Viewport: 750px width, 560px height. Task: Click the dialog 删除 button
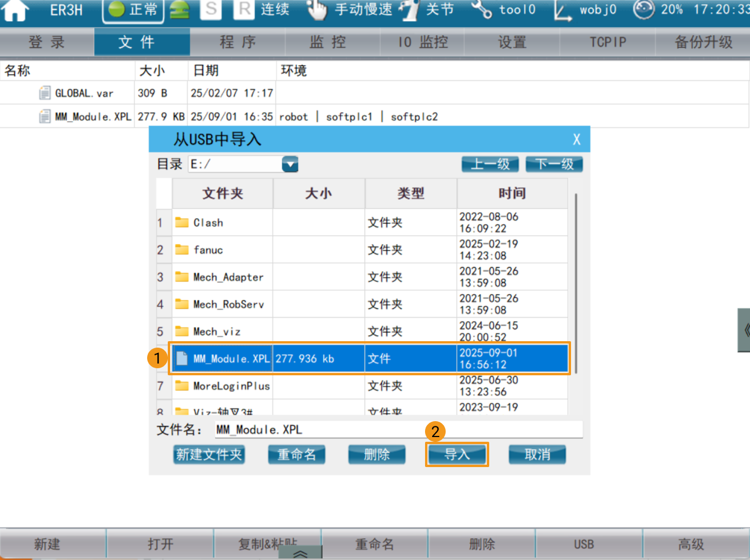click(x=377, y=455)
